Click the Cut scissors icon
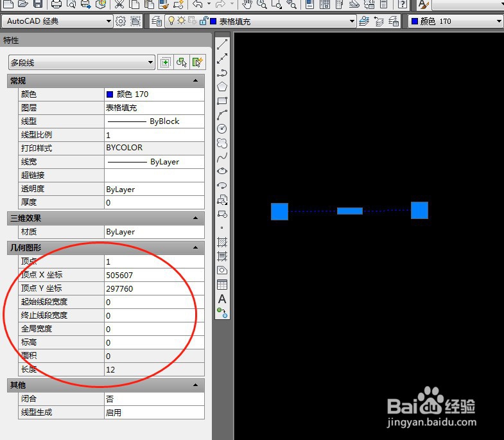 click(x=119, y=4)
